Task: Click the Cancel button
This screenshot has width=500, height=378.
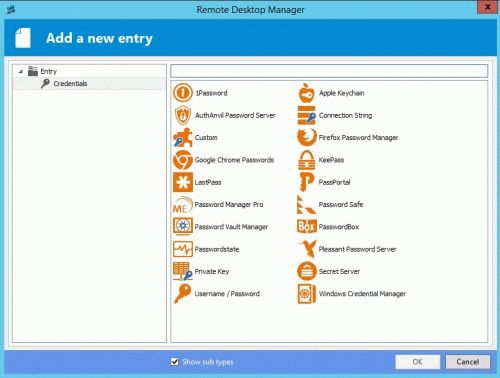Action: [x=468, y=362]
